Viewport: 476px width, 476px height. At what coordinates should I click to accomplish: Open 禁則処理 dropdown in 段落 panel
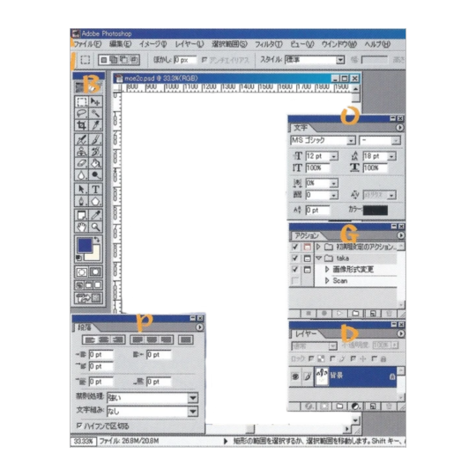coord(193,398)
